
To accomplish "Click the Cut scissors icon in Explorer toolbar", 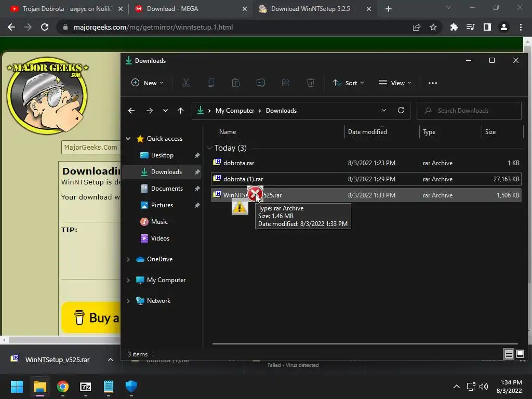I will click(186, 83).
